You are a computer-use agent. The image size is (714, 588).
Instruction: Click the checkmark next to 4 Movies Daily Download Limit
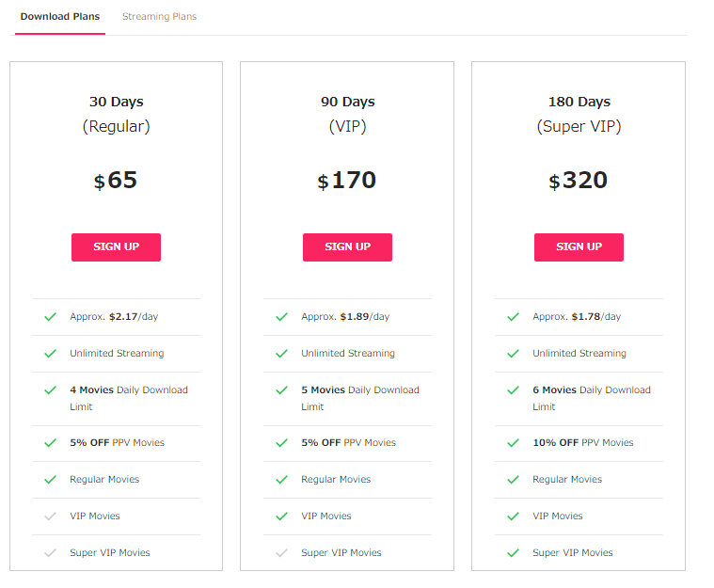50,389
